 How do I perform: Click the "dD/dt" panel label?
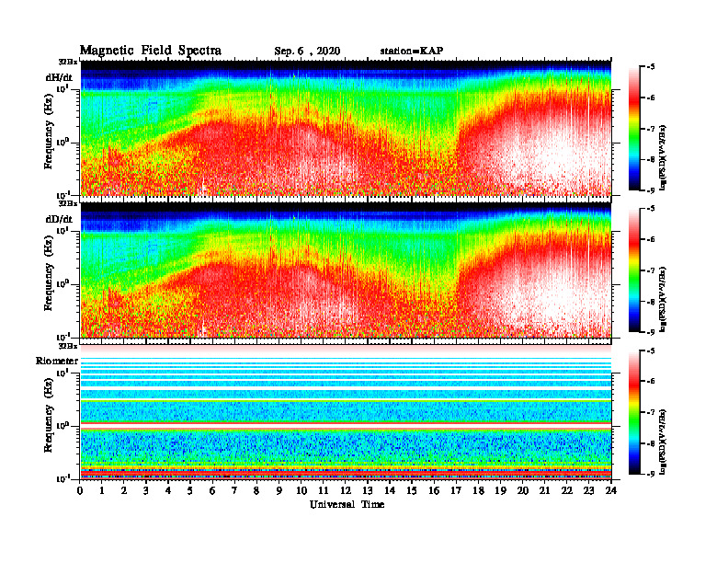click(x=59, y=219)
